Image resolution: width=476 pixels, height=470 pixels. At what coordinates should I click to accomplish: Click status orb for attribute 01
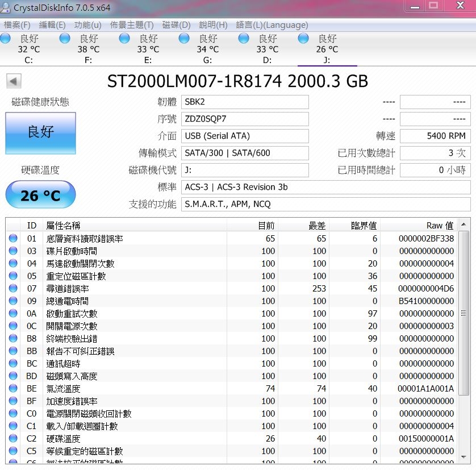(13, 238)
